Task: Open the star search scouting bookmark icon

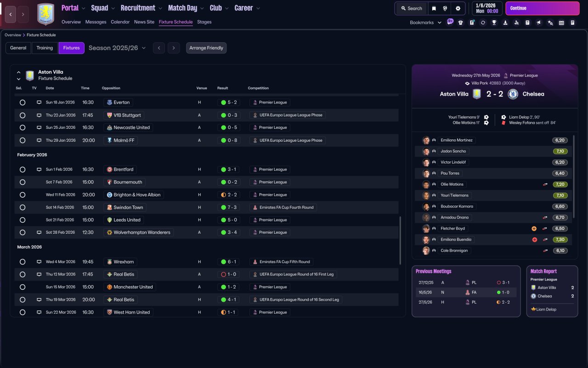Action: tap(550, 23)
